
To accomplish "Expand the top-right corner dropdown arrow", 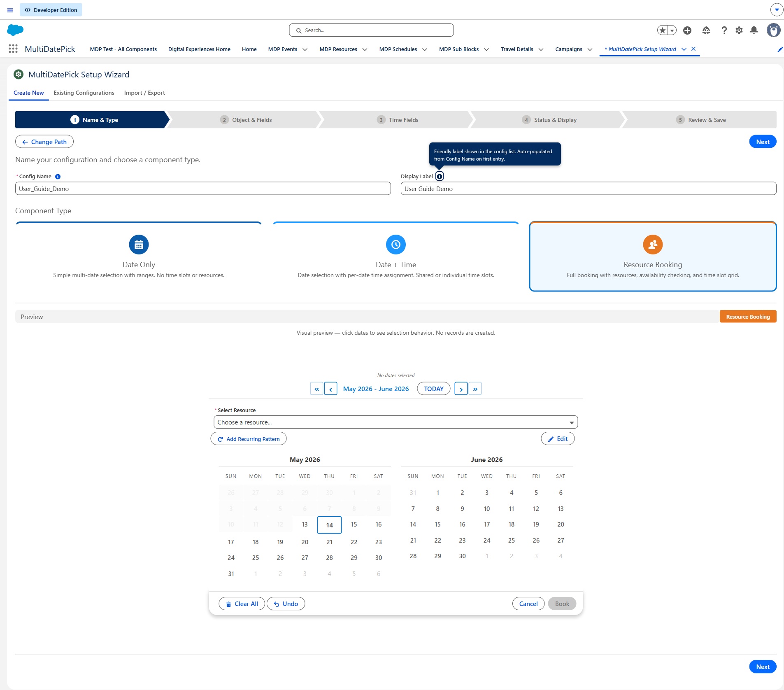I will [777, 10].
